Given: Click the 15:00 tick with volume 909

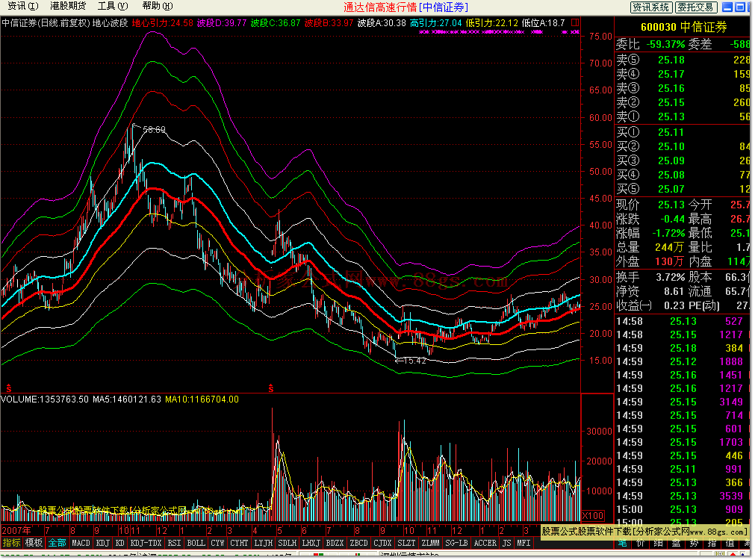Looking at the screenshot, I should click(x=683, y=509).
